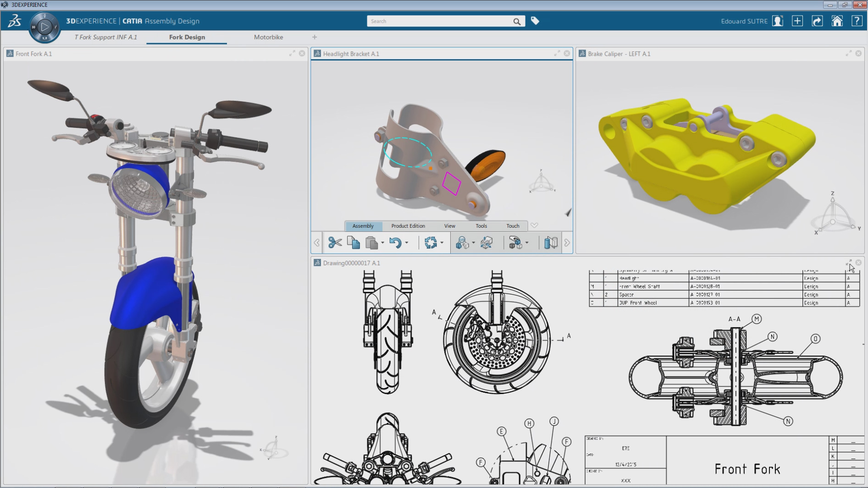Click the Paste icon in action bar
The width and height of the screenshot is (868, 488).
(371, 242)
